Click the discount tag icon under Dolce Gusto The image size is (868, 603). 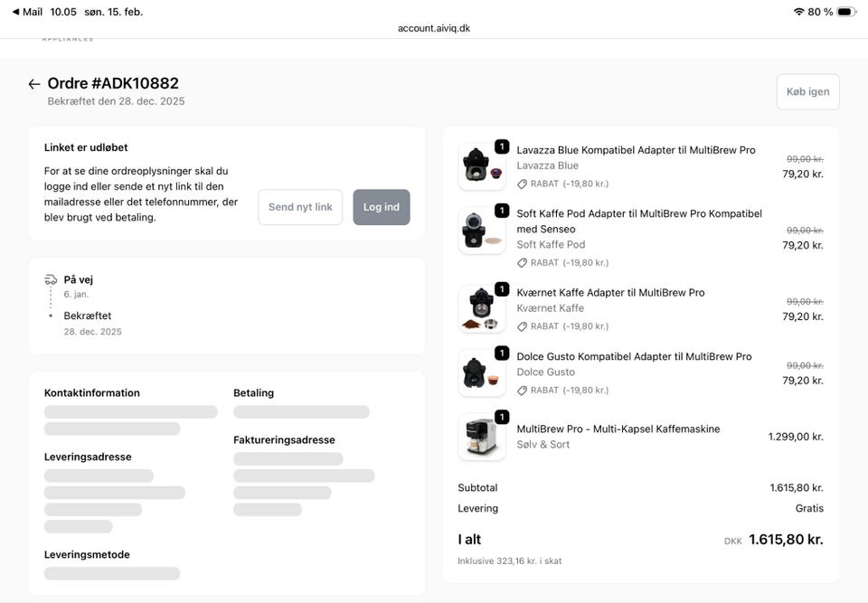coord(522,391)
